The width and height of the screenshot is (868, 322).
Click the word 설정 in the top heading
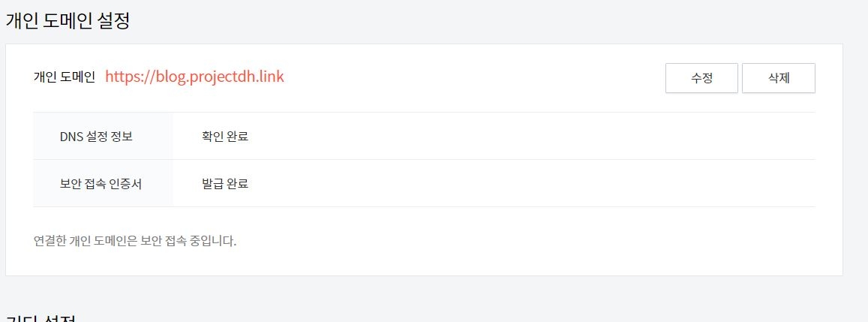pos(113,20)
